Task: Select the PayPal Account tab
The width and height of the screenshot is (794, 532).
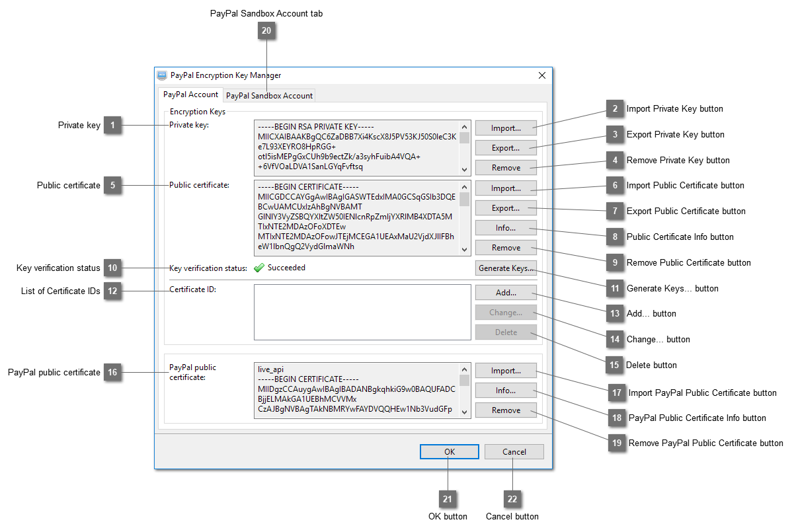Action: [190, 95]
